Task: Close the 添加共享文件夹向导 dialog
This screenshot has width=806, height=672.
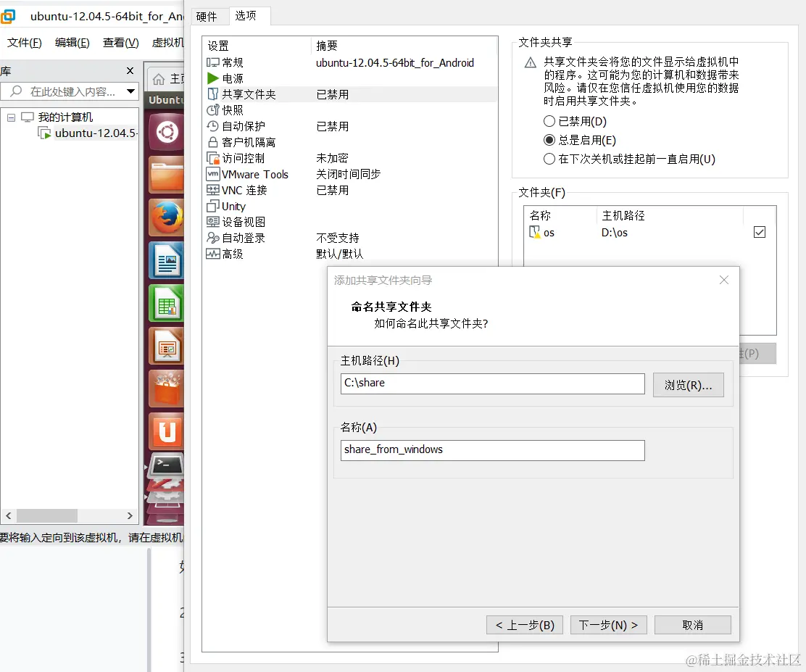Action: point(724,281)
